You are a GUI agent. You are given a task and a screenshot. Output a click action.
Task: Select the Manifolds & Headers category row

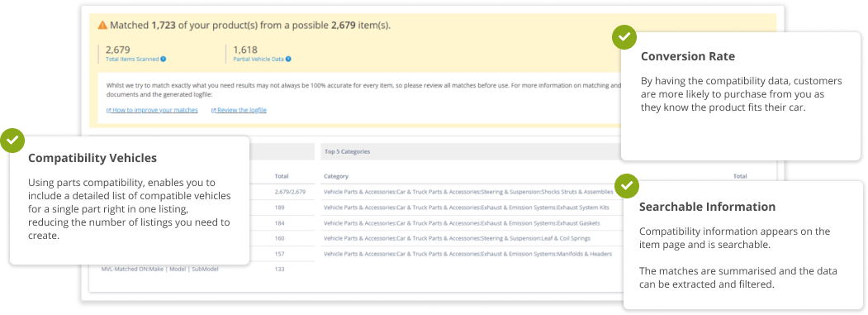click(467, 254)
